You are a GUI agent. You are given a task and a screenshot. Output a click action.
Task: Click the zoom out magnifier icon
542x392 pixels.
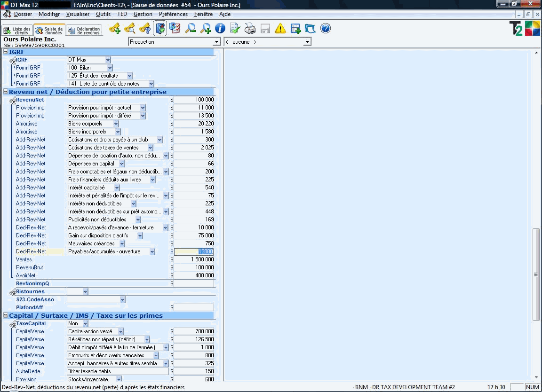190,29
